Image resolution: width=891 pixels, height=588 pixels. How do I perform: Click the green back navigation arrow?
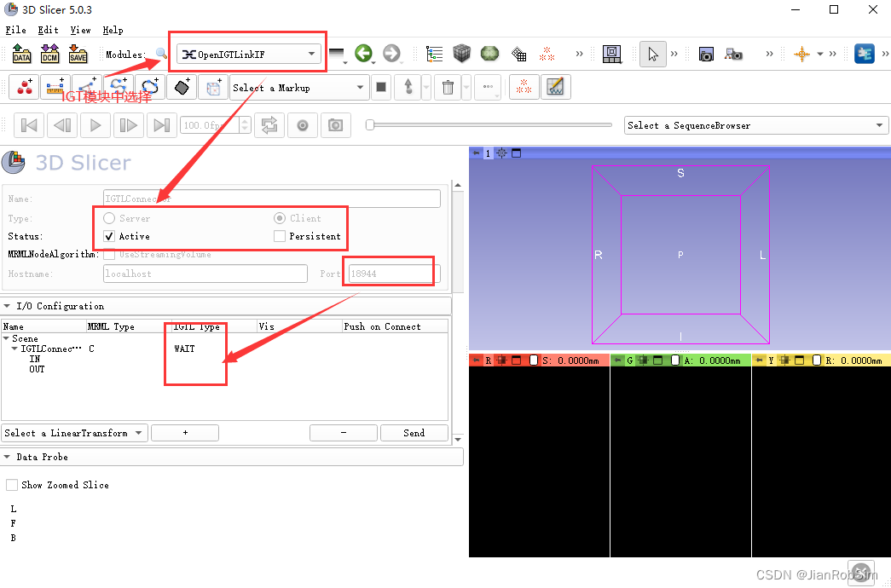point(365,53)
